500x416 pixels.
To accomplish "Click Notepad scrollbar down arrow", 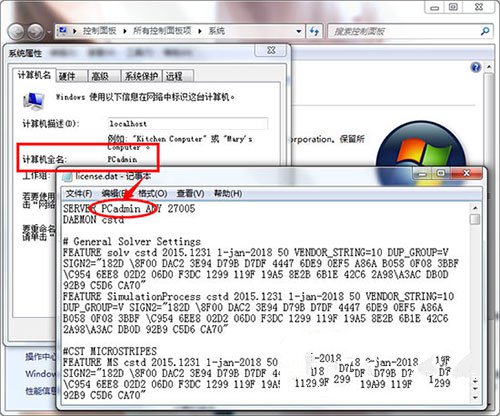I will click(475, 397).
